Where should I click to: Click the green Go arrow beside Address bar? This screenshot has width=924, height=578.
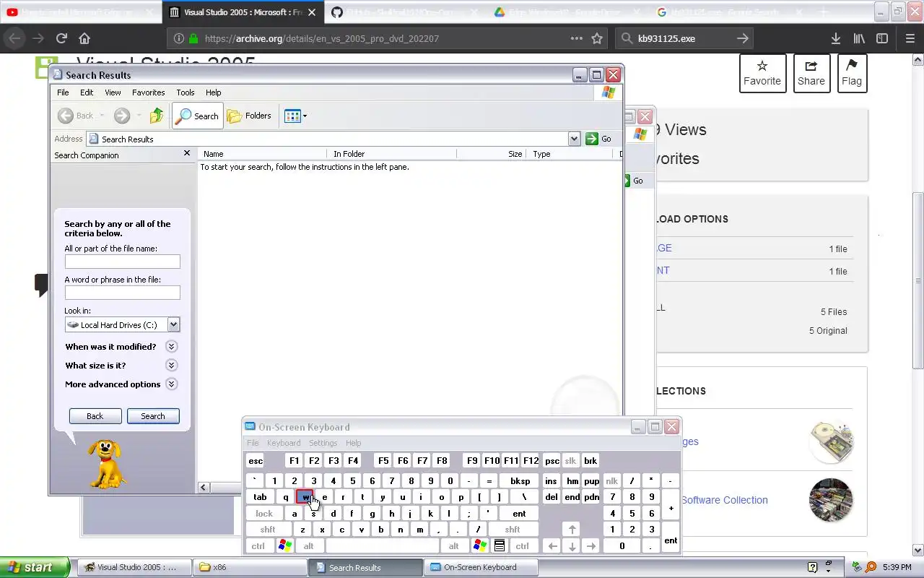[x=592, y=139]
